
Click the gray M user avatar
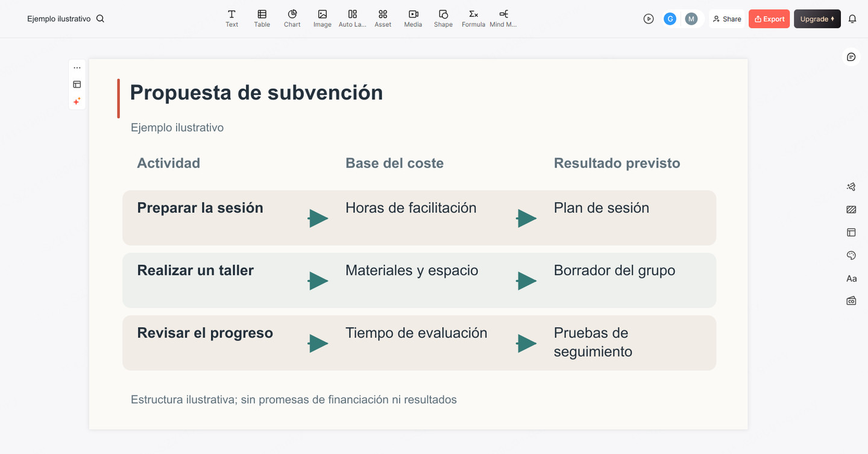[x=691, y=19]
